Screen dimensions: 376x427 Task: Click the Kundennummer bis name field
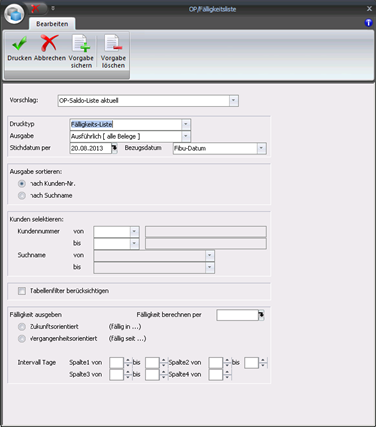coord(206,244)
